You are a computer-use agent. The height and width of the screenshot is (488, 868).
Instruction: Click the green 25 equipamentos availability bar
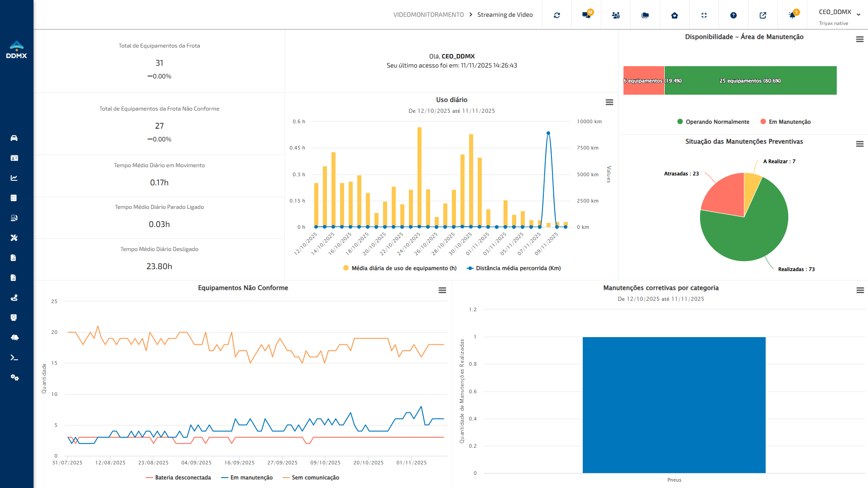[x=751, y=81]
